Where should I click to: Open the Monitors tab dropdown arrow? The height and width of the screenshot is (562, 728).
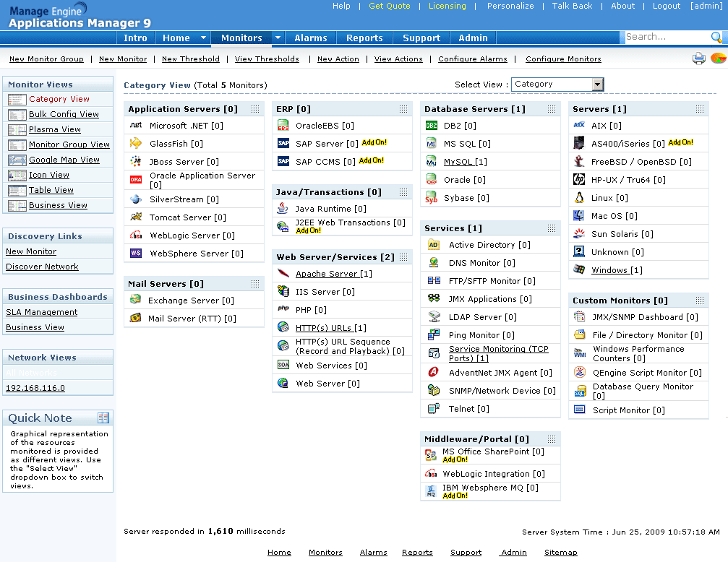pos(278,38)
